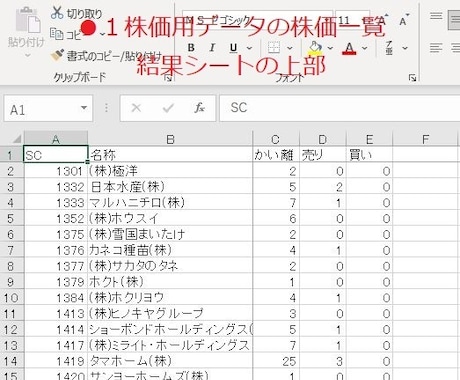Click the (株)ヒノキヤグループ cell
The height and width of the screenshot is (380, 460).
[x=170, y=313]
